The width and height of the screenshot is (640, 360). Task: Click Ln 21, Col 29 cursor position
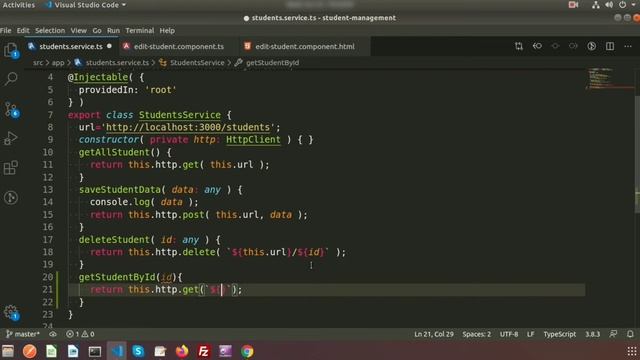coord(433,334)
